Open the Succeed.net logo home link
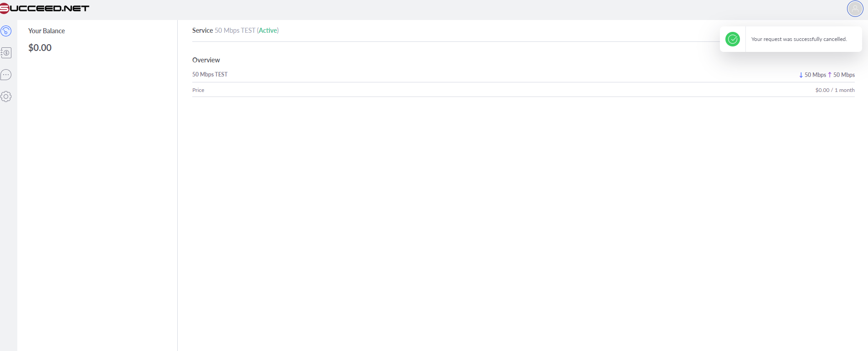The image size is (868, 351). [45, 8]
